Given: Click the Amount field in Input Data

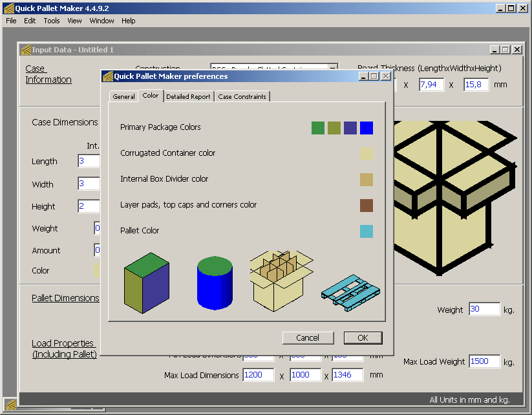Looking at the screenshot, I should [97, 250].
